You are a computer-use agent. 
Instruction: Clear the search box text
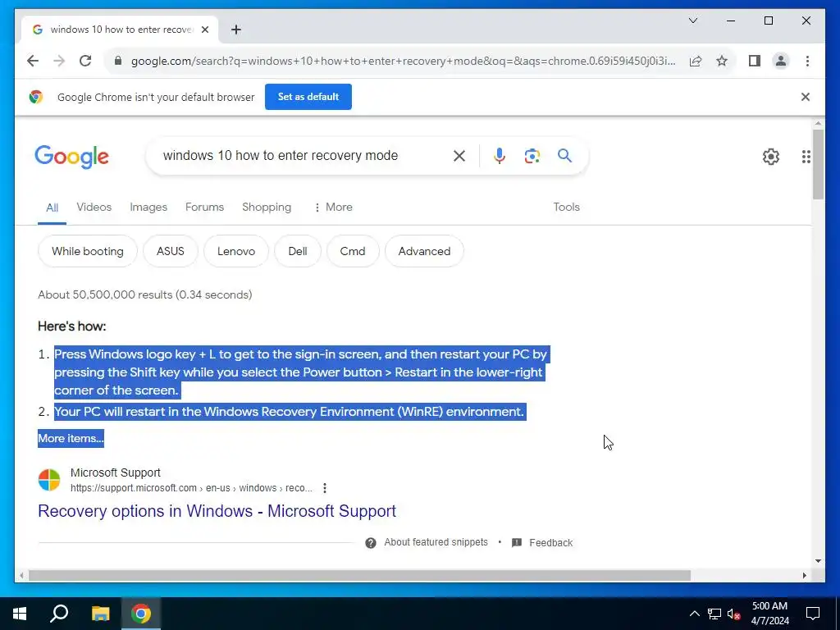[x=459, y=156]
